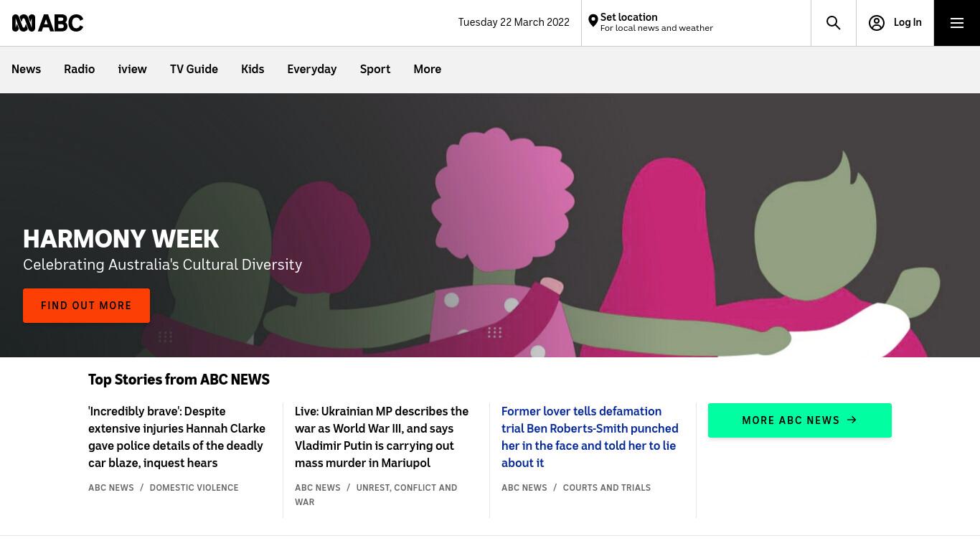This screenshot has height=551, width=980.
Task: Click More ABC News button
Action: point(800,420)
